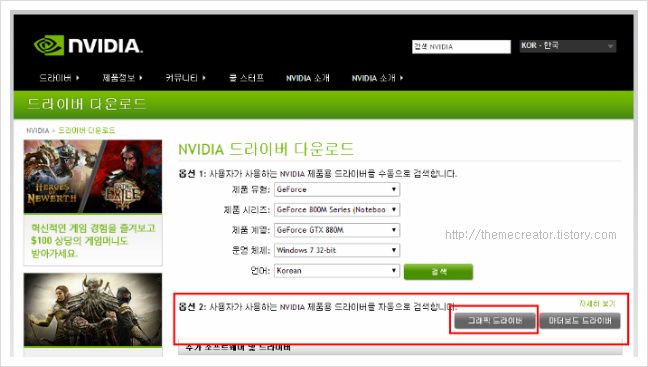Open the Elder Scrolls warriors banner image
648x367 pixels.
(x=93, y=310)
